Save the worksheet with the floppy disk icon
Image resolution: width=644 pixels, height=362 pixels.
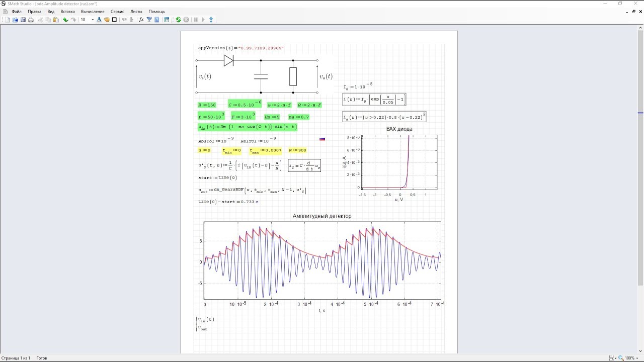point(23,20)
